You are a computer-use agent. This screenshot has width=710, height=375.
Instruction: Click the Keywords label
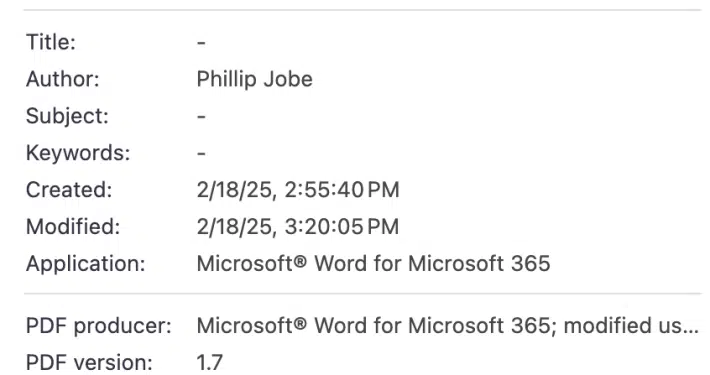coord(78,153)
